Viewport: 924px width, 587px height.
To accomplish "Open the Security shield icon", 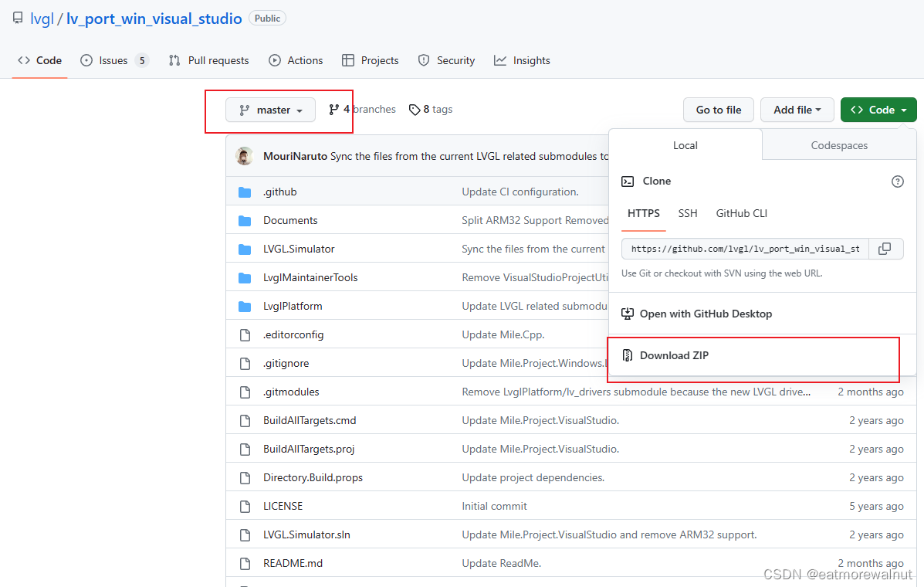I will click(x=424, y=60).
